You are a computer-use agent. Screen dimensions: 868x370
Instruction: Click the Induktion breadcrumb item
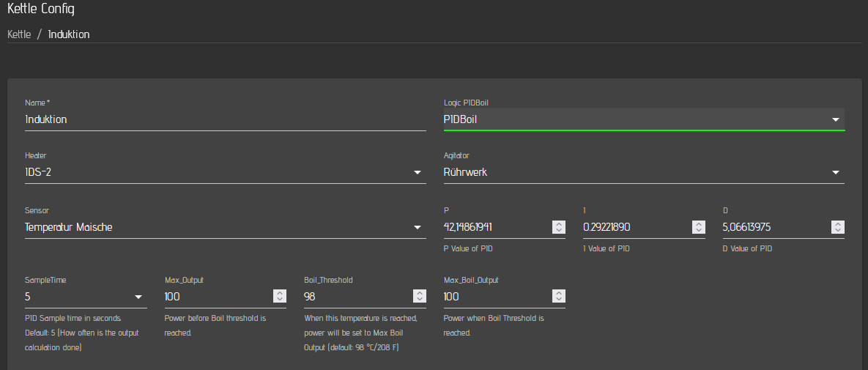pyautogui.click(x=69, y=34)
